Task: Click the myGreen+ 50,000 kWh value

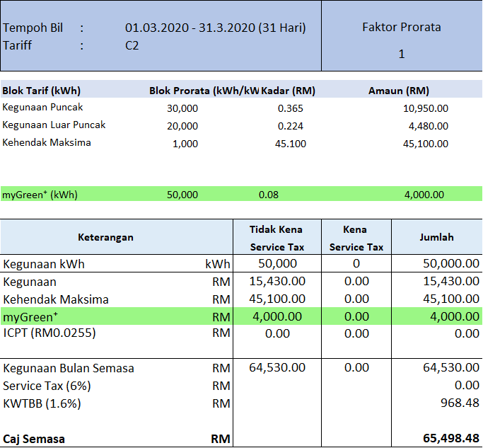Action: pyautogui.click(x=182, y=195)
